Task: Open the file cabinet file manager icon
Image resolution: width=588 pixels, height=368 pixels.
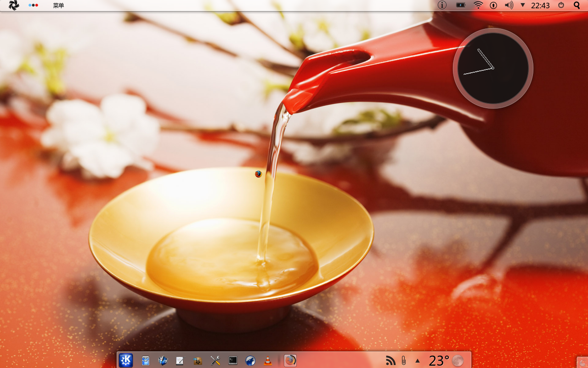Action: [146, 361]
